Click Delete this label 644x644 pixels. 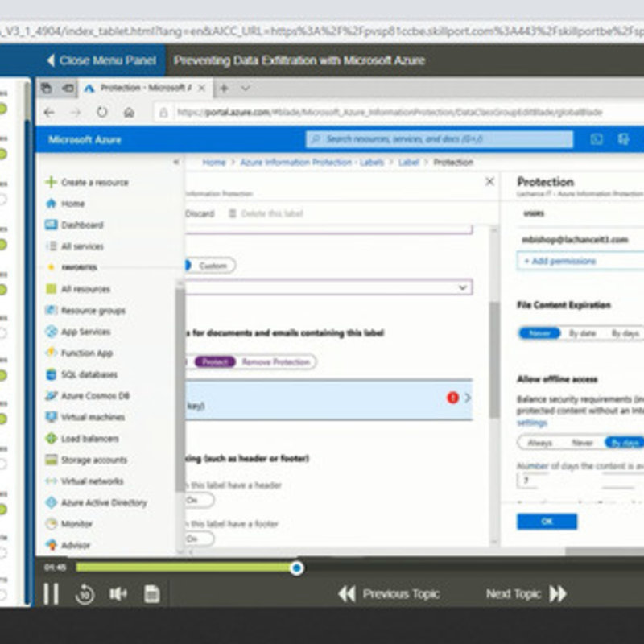click(x=266, y=213)
